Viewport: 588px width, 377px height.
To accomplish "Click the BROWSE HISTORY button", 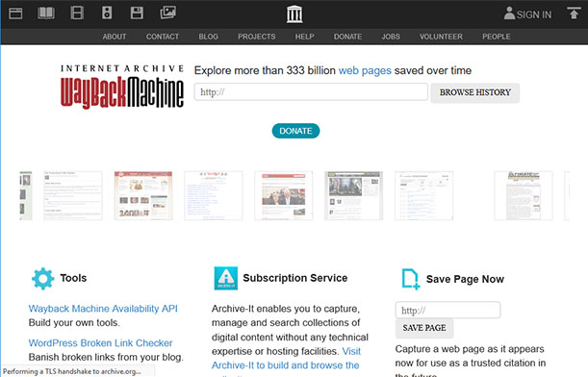I will (x=475, y=92).
